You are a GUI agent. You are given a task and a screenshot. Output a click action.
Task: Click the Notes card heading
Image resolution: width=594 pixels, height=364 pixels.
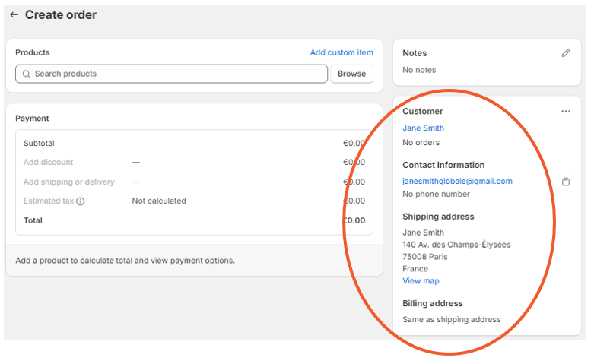415,53
